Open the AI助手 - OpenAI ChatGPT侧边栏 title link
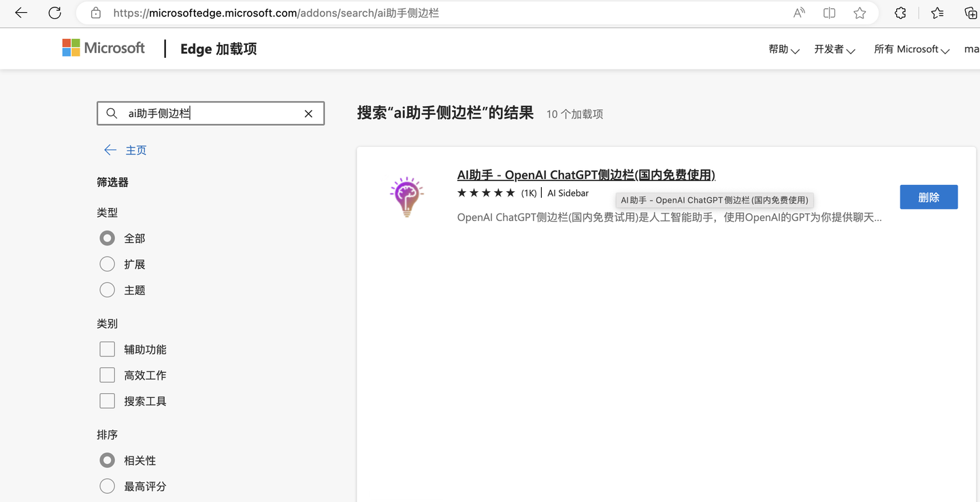Screen dimensions: 980x502 point(586,175)
